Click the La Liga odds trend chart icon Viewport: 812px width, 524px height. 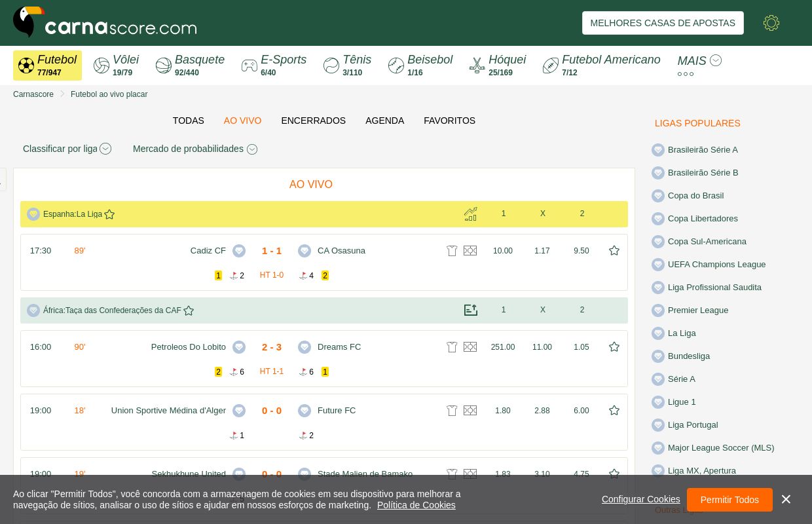point(470,214)
